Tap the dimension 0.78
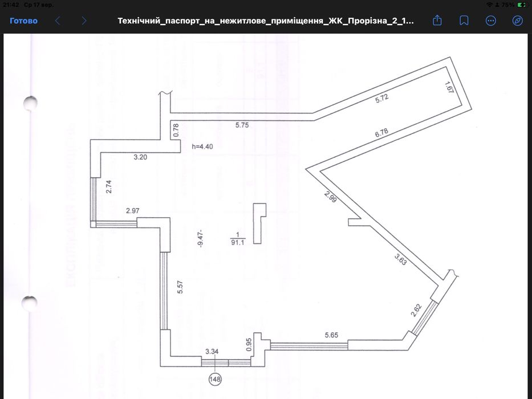Screen dimensions: 532x399 pyautogui.click(x=176, y=131)
